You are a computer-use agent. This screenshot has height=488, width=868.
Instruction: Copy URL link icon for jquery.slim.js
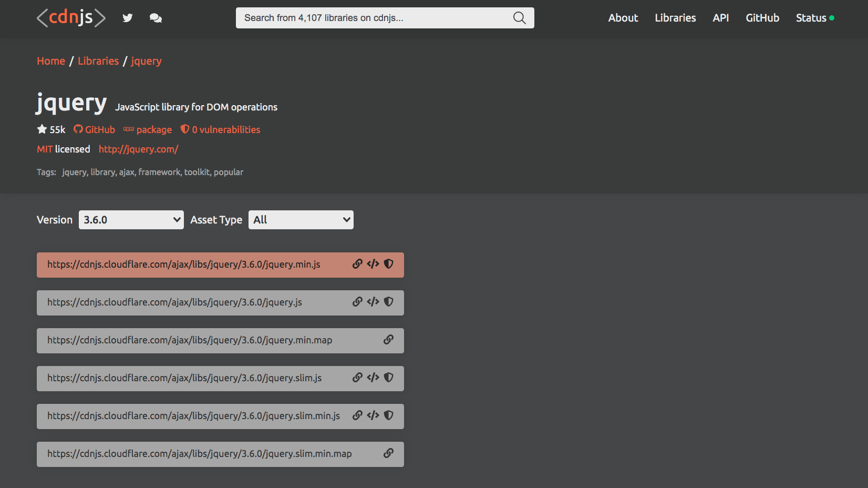tap(357, 378)
